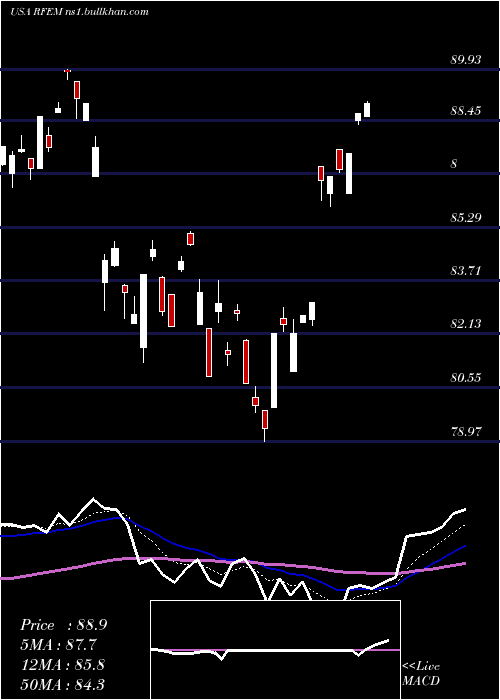Image resolution: width=500 pixels, height=700 pixels.
Task: Click the '<<Live MACD' label
Action: pos(421,674)
